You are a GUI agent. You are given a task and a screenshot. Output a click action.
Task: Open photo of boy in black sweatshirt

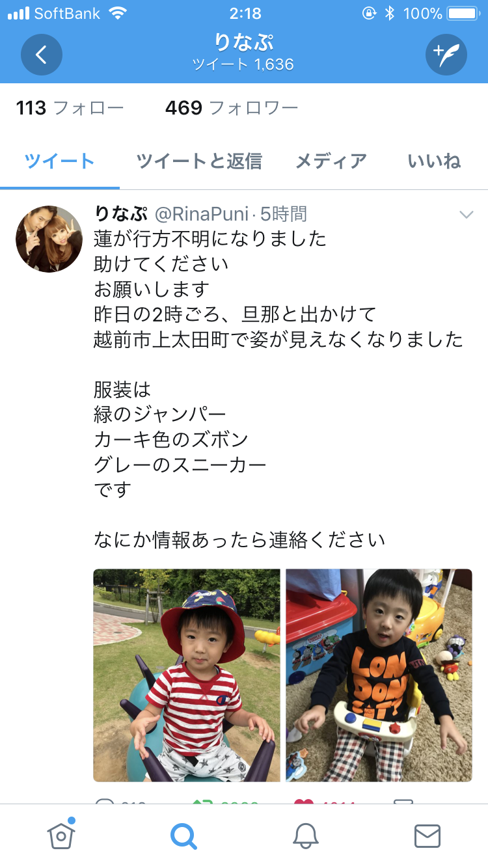[379, 675]
